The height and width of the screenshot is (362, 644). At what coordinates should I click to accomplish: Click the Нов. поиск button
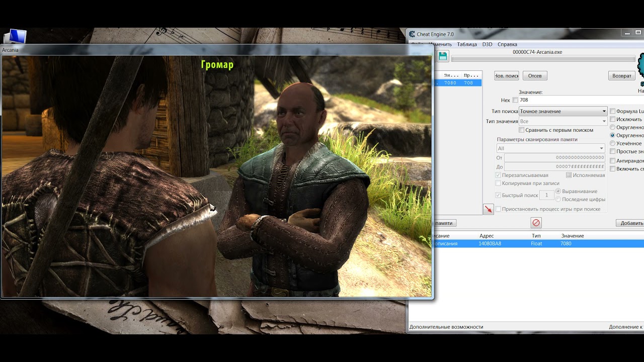(506, 76)
